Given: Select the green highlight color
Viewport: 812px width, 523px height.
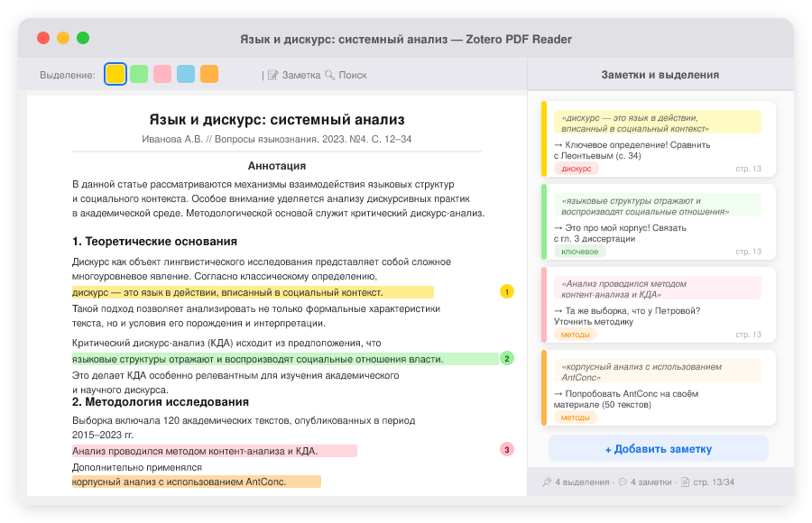Looking at the screenshot, I should point(139,74).
